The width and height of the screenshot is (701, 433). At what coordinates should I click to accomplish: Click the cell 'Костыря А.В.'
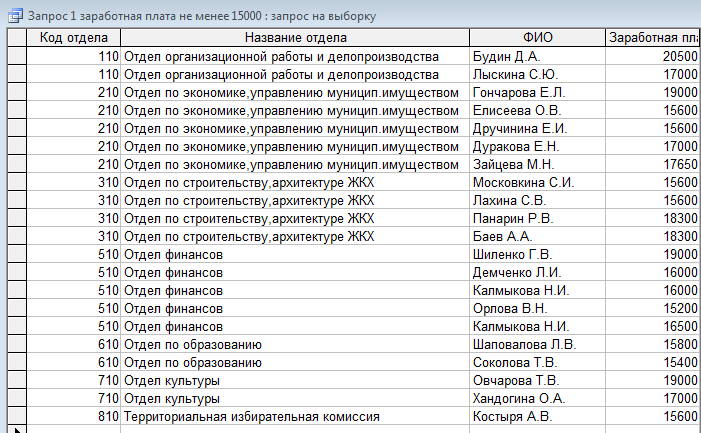[537, 416]
